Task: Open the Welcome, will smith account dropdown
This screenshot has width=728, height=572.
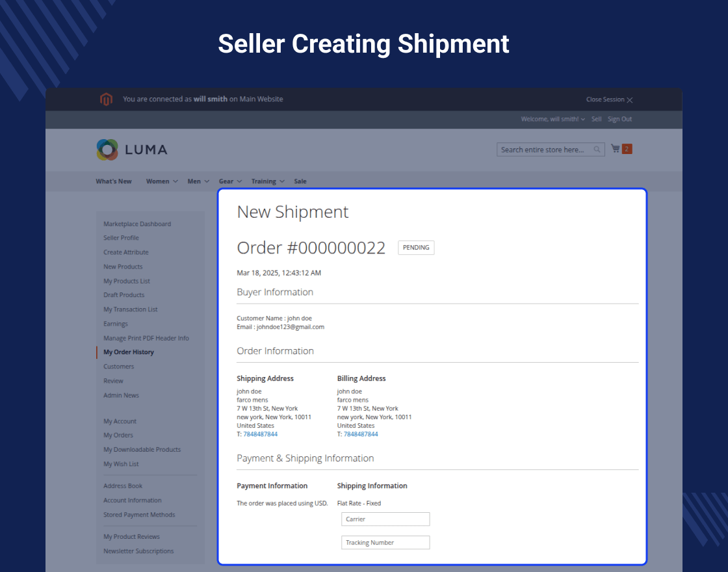Action: [552, 119]
